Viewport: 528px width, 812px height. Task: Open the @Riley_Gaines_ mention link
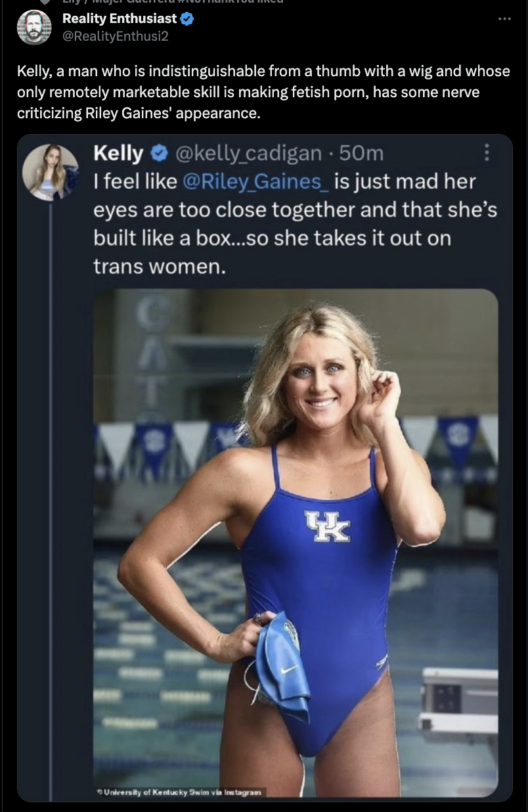tap(255, 181)
